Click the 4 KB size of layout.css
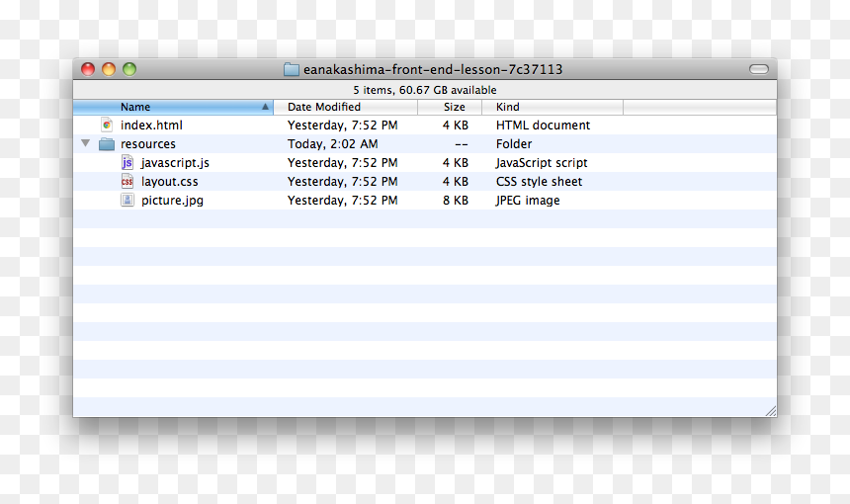850x504 pixels. point(456,182)
